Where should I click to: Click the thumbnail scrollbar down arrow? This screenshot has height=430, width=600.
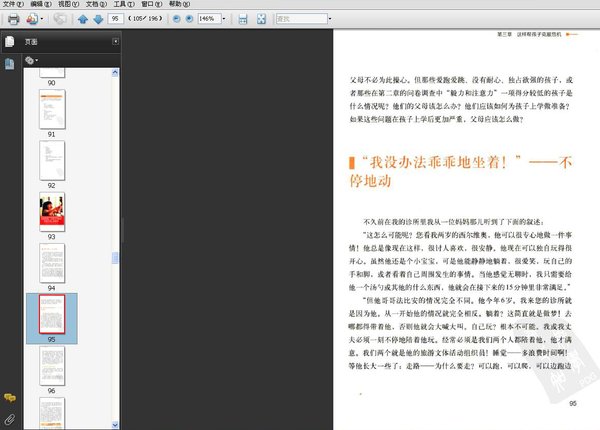[115, 425]
